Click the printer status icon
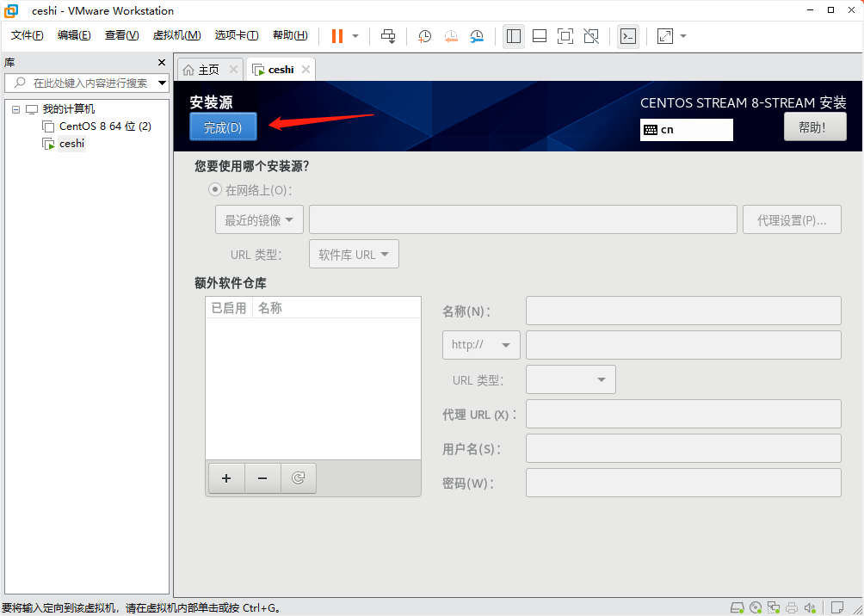The height and width of the screenshot is (616, 864). click(x=792, y=607)
